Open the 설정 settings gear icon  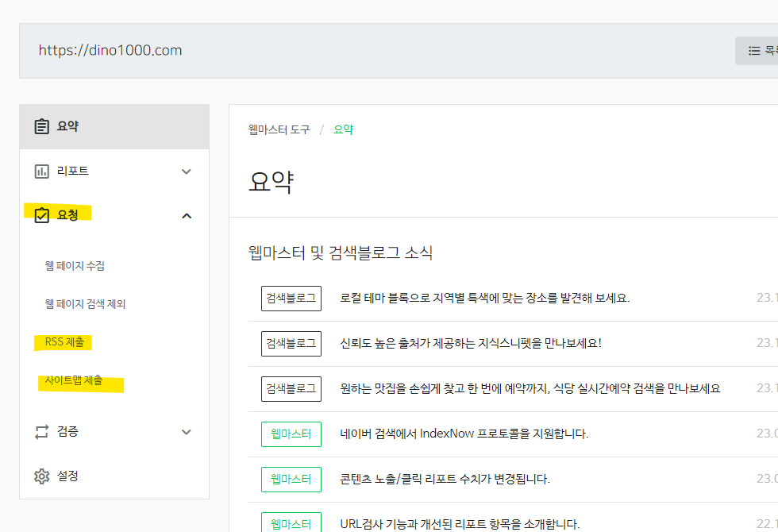[42, 476]
